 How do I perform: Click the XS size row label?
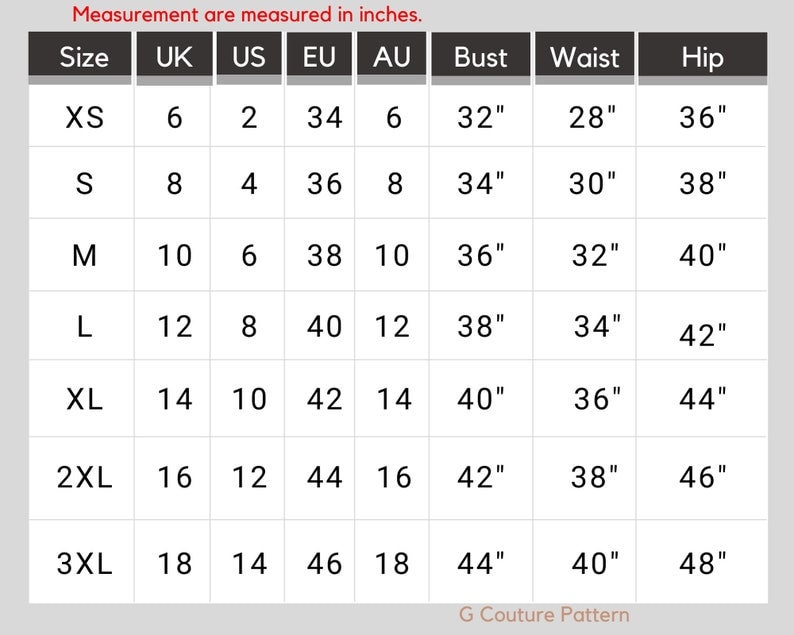[x=85, y=117]
